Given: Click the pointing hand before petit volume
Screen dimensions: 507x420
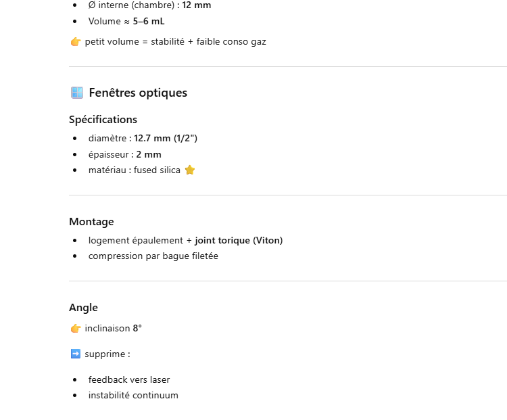Looking at the screenshot, I should pyautogui.click(x=76, y=42).
